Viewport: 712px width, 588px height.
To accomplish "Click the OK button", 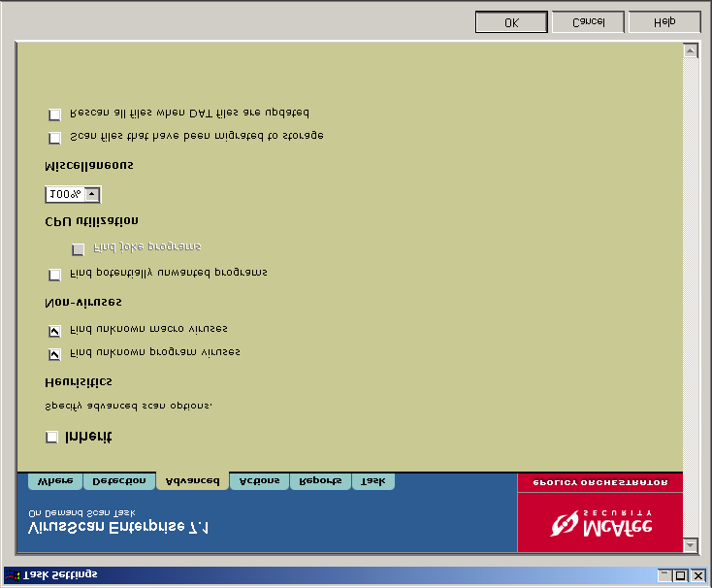I will coord(511,21).
